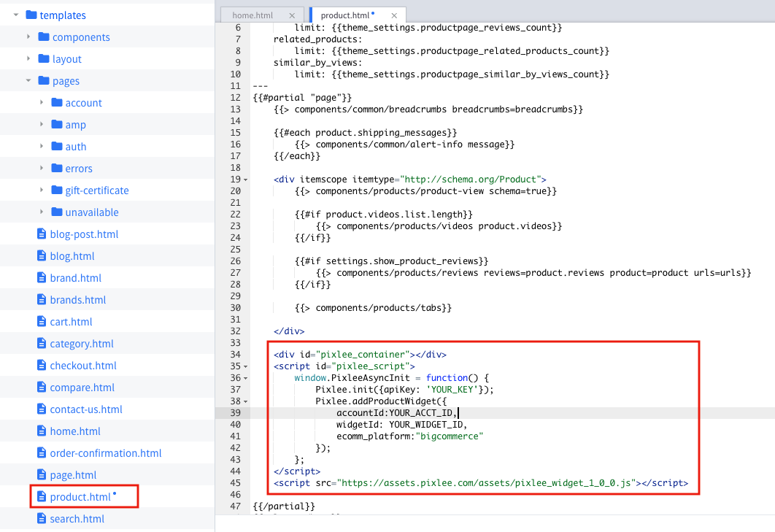Image resolution: width=775 pixels, height=532 pixels.
Task: Open category.html from the file tree
Action: [x=82, y=344]
